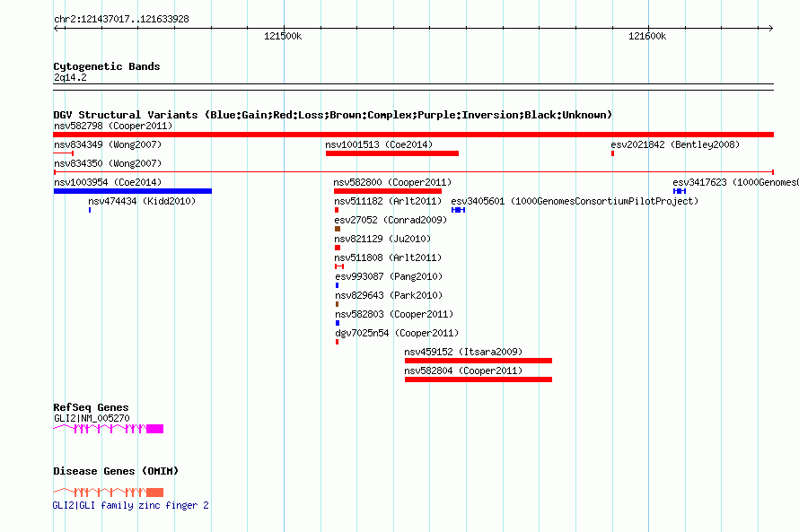Click the nsv1001513 (Coe2014) red bar
799x532 pixels.
click(x=392, y=153)
